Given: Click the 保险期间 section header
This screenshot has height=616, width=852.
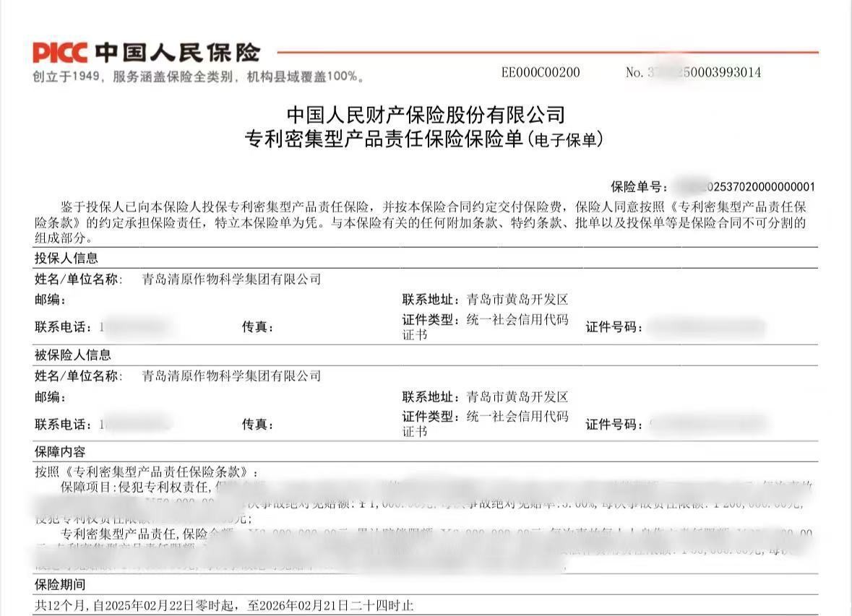Looking at the screenshot, I should click(60, 584).
